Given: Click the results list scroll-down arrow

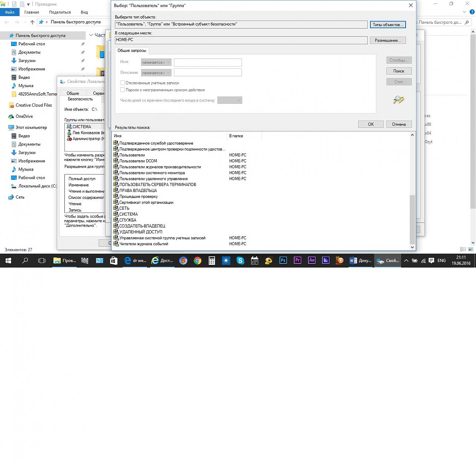Looking at the screenshot, I should (412, 247).
